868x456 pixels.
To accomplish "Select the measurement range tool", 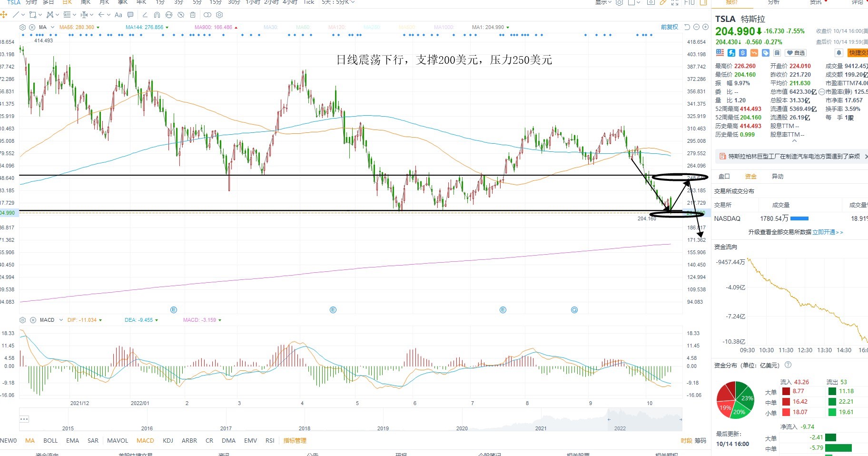I will (x=84, y=15).
